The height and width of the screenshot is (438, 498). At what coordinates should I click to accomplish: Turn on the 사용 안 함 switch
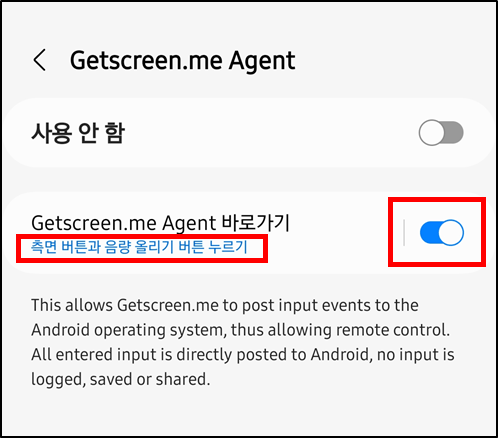(441, 132)
